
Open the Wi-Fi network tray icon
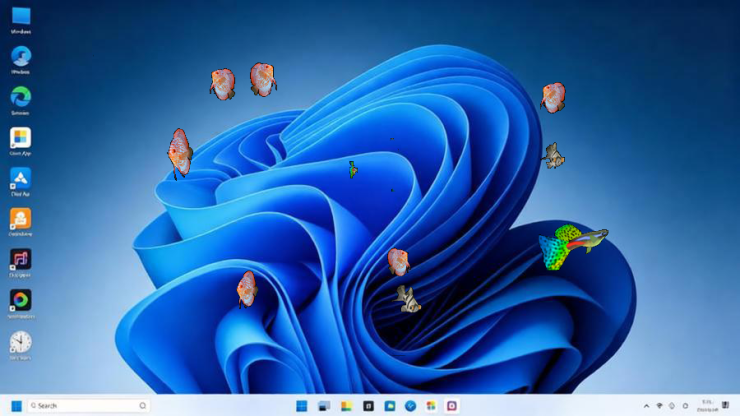coord(659,406)
